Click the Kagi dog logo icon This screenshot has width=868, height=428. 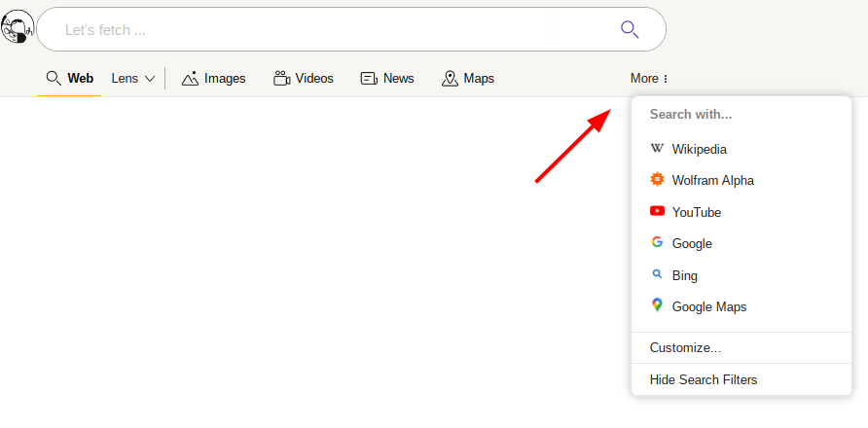click(x=18, y=29)
